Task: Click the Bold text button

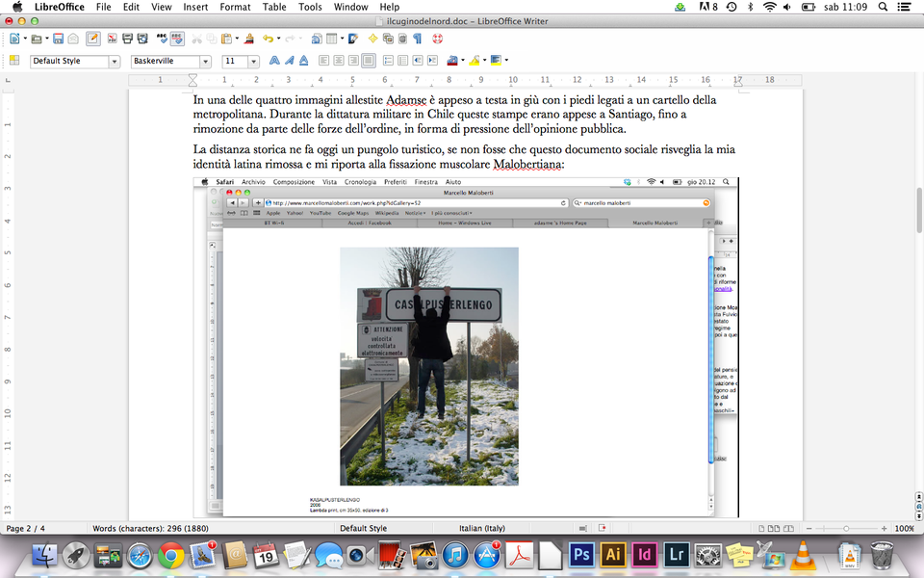Action: pos(274,61)
